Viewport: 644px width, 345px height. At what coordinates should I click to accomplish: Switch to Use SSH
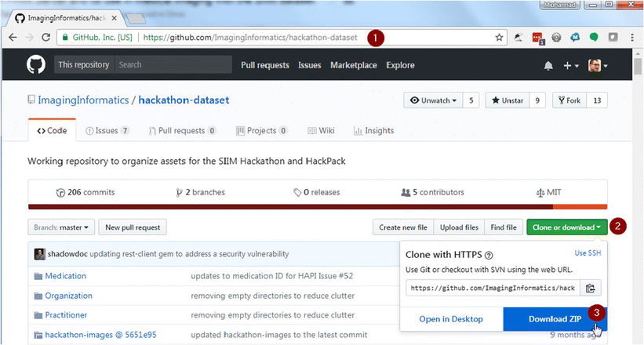tap(588, 253)
